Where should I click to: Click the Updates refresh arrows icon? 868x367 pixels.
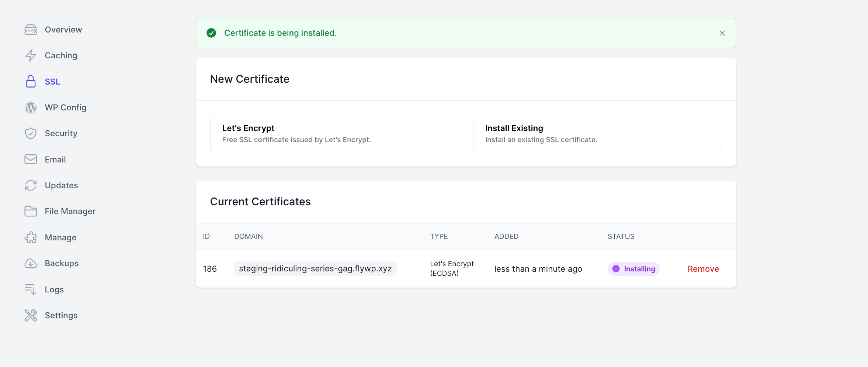click(31, 185)
